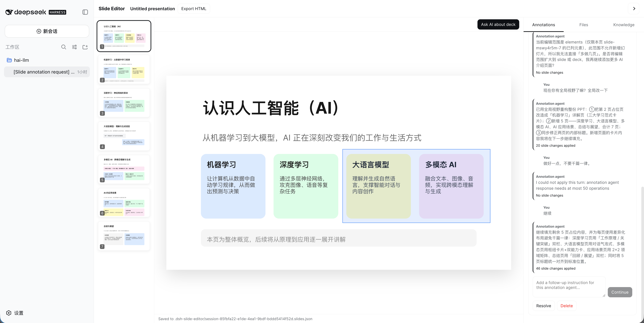
Task: Select slide 7 thumbnail 总结与展望
Action: pos(124,236)
